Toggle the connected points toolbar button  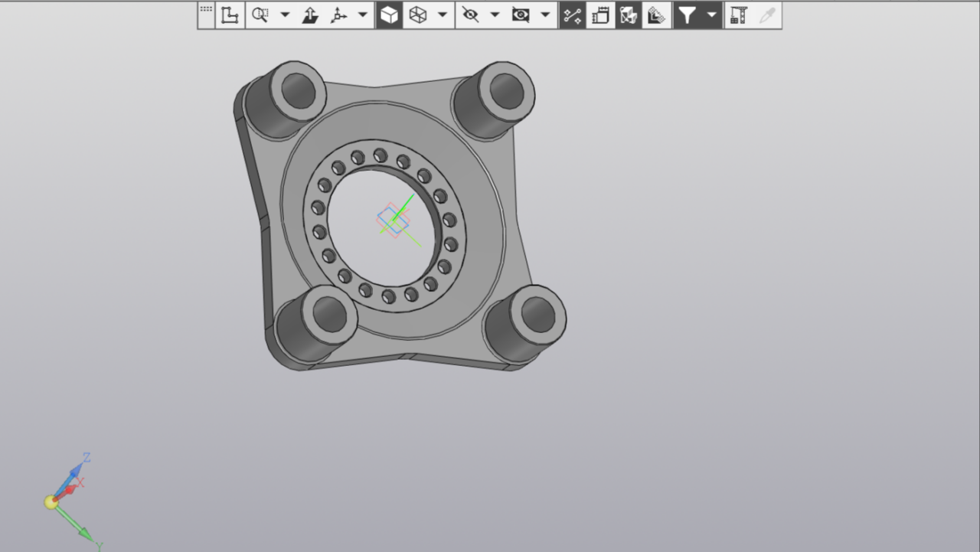point(572,15)
